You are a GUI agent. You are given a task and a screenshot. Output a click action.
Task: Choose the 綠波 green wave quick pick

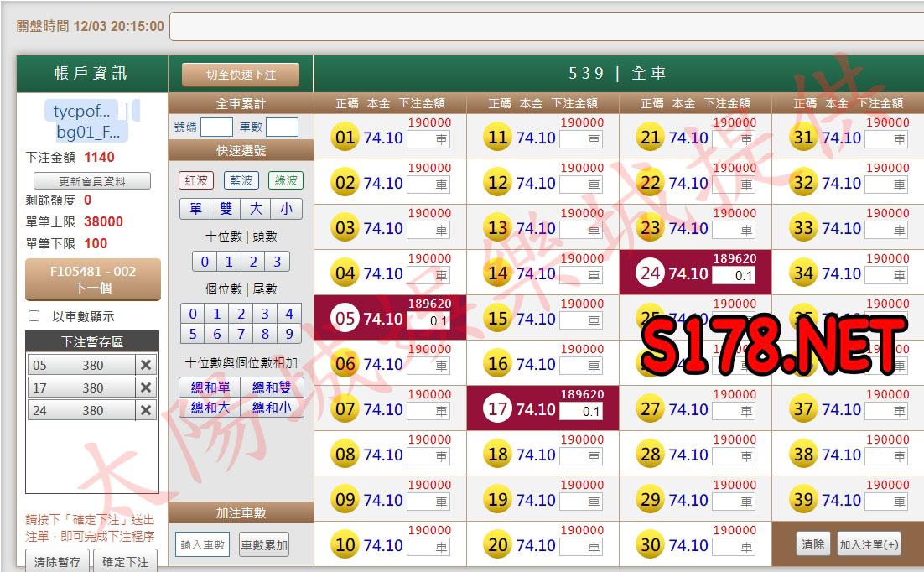(286, 180)
